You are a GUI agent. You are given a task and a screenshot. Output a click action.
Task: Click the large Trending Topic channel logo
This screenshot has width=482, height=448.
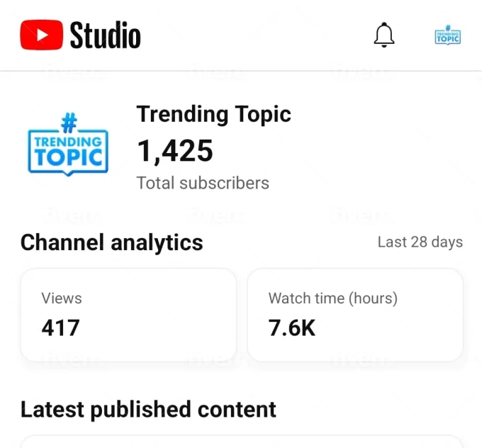[x=68, y=145]
